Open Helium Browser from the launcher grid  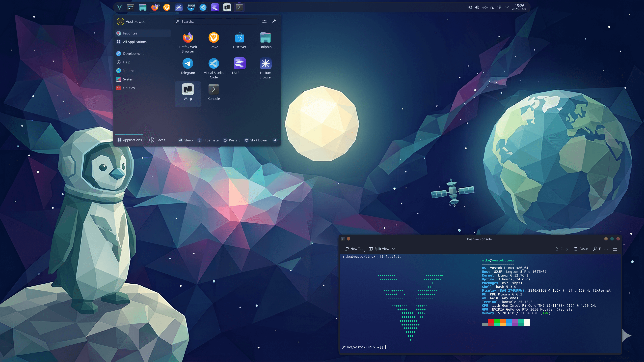pos(265,64)
